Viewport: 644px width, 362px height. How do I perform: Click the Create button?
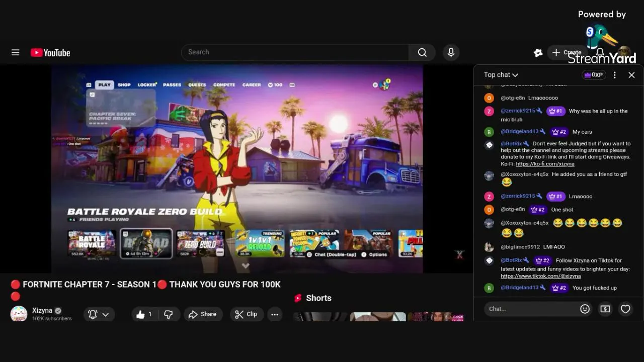[x=567, y=52]
